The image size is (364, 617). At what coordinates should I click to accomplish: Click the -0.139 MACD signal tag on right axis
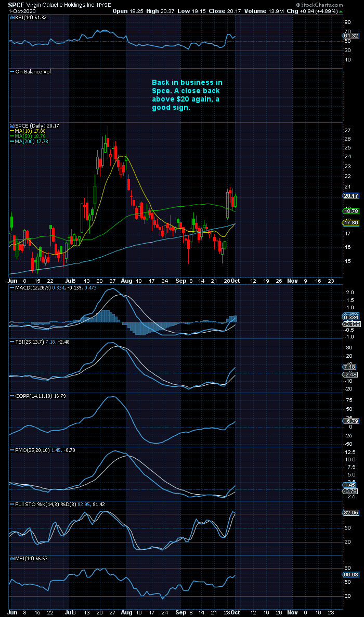click(350, 324)
